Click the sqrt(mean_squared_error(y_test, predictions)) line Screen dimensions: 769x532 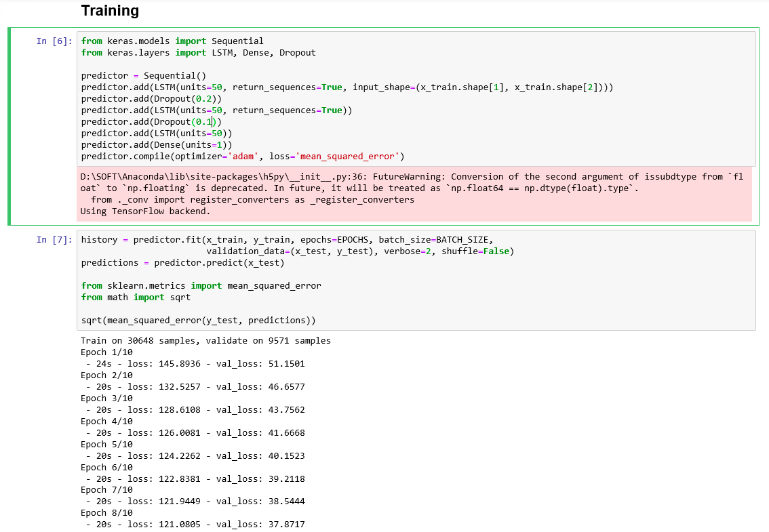point(199,320)
